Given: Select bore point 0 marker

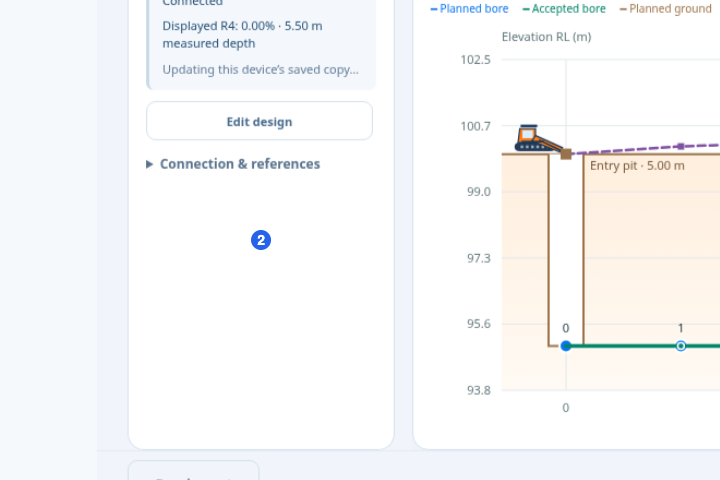Looking at the screenshot, I should click(566, 346).
